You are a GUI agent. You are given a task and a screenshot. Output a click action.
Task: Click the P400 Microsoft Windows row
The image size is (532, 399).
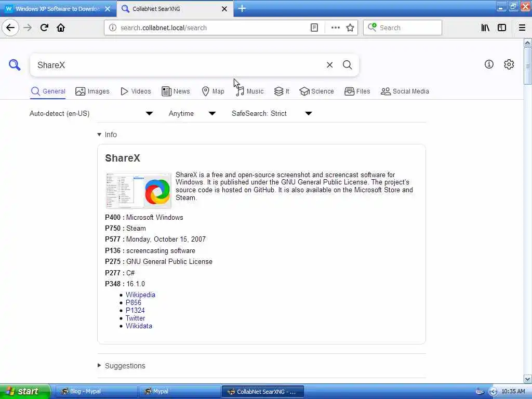[144, 218]
